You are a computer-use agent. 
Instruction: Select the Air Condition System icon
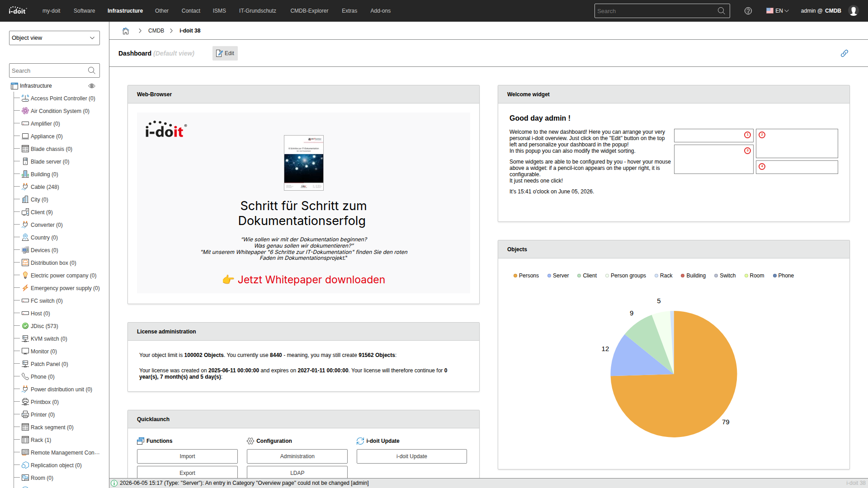point(25,111)
